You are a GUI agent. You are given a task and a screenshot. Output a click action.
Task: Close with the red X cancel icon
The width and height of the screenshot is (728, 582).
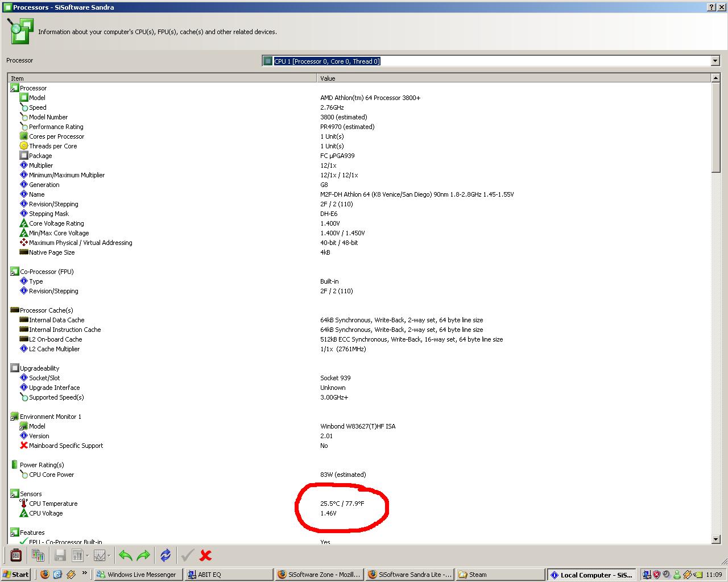tap(205, 555)
